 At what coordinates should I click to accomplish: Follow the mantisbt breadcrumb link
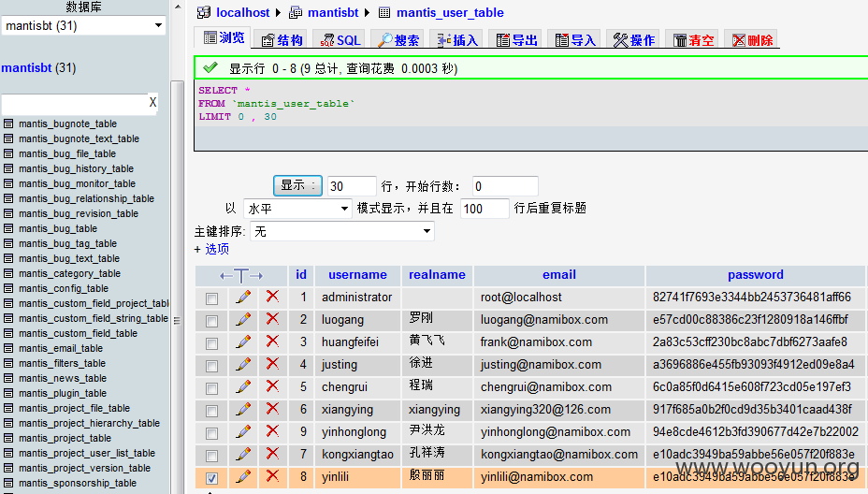pos(333,12)
